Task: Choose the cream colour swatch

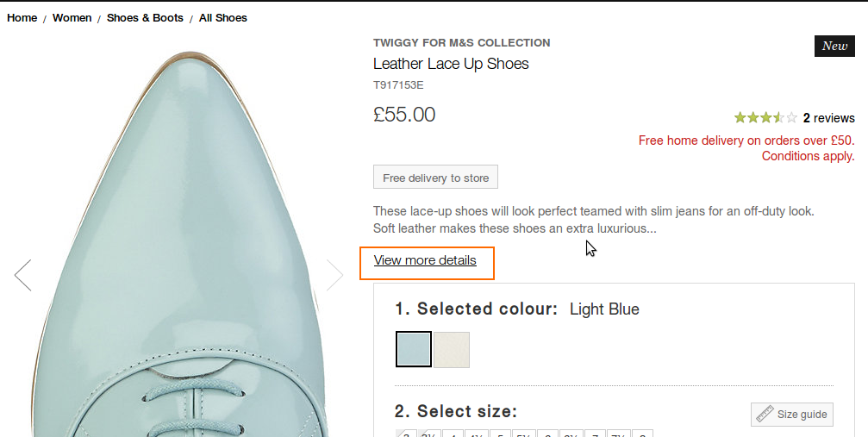Action: [x=452, y=349]
